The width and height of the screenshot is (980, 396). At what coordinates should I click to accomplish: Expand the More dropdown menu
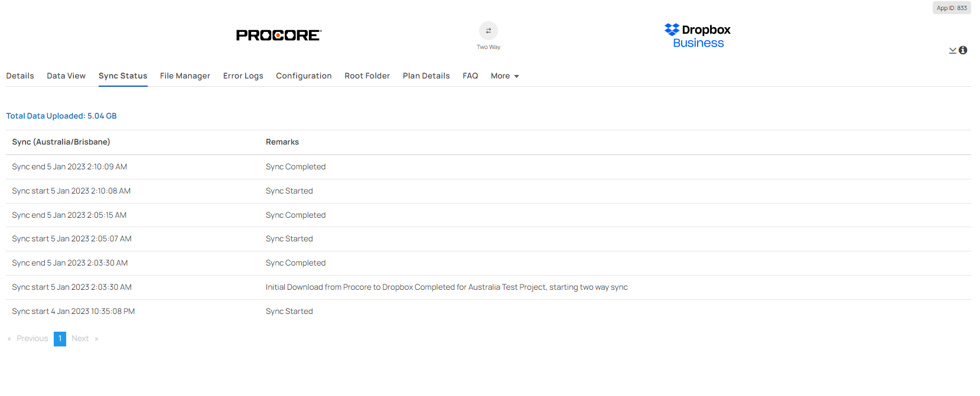pos(505,76)
